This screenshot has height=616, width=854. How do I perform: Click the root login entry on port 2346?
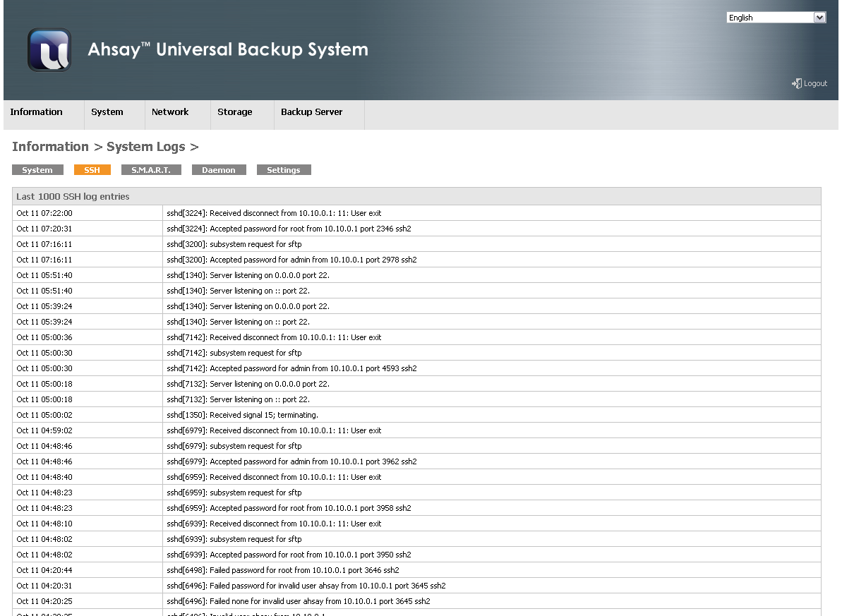click(289, 229)
